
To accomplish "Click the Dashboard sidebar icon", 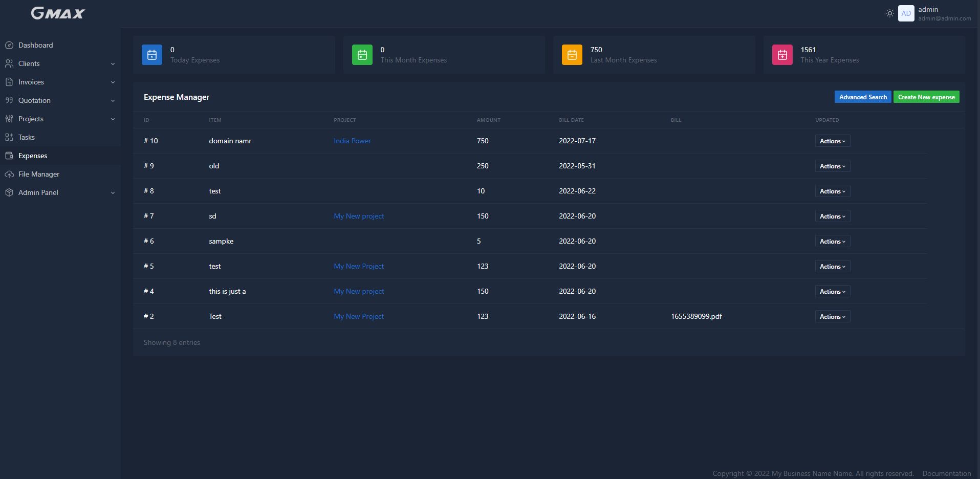I will pos(9,46).
